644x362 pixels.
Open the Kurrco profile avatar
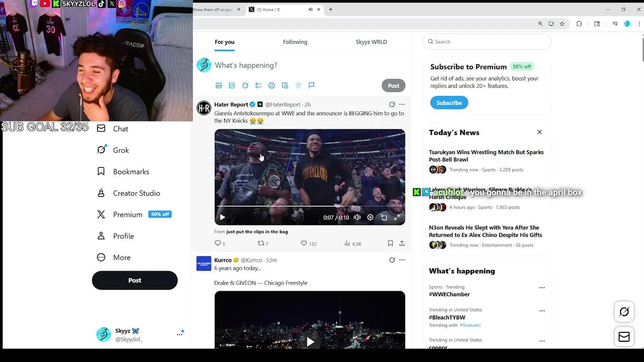point(204,263)
